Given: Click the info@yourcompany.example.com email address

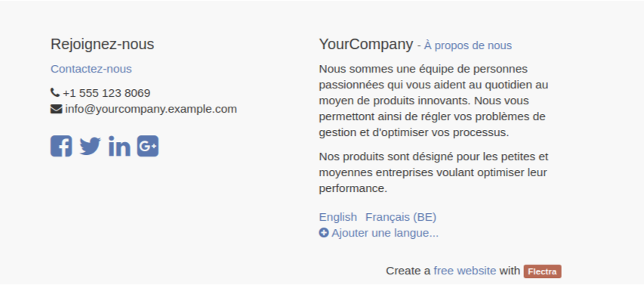Looking at the screenshot, I should (151, 109).
